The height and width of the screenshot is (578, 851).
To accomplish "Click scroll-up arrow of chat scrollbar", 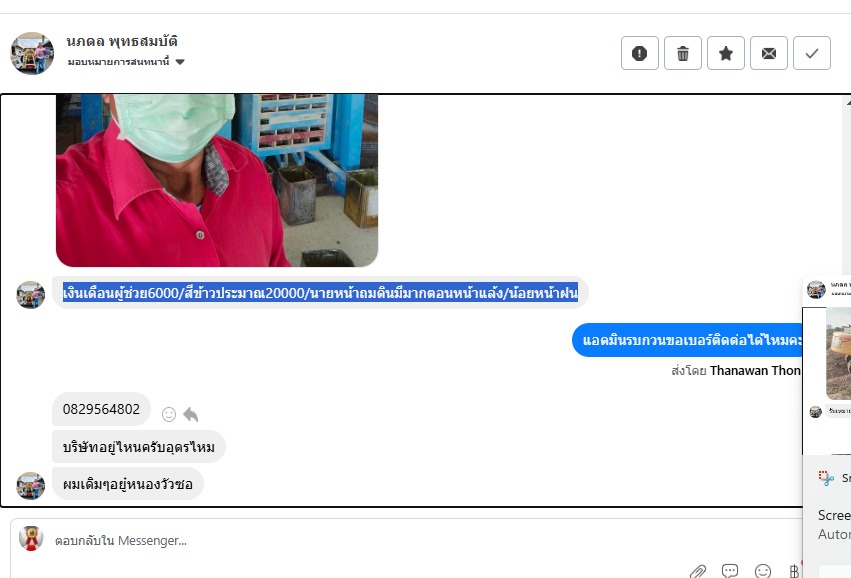I will (848, 101).
